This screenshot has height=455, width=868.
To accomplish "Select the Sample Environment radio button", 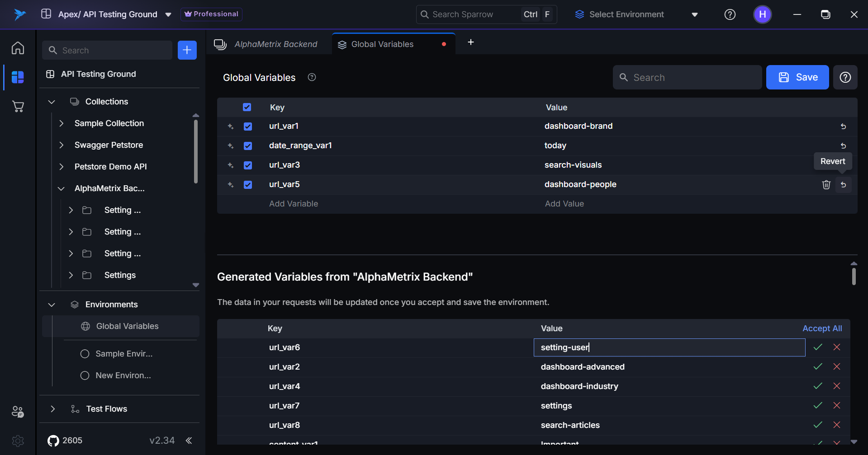I will coord(85,354).
